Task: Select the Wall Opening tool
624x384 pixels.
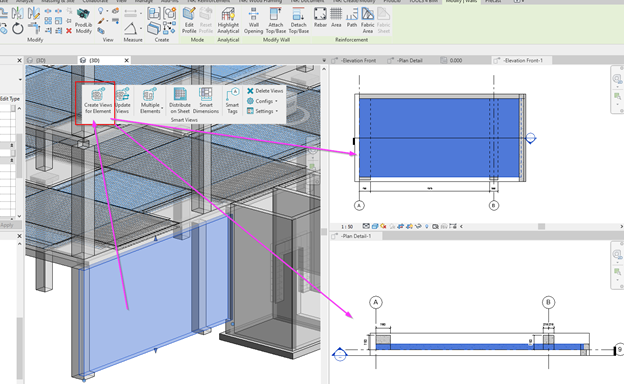Action: coord(254,21)
